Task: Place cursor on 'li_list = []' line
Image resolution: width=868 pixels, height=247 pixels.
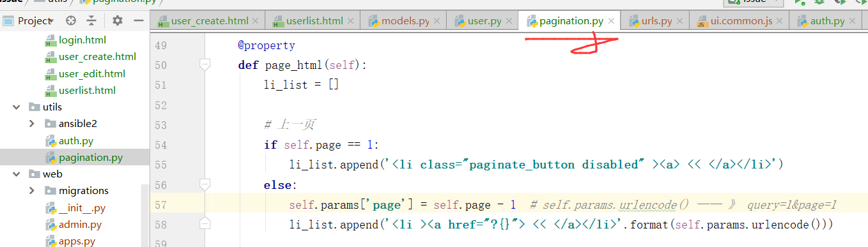Action: tap(302, 85)
